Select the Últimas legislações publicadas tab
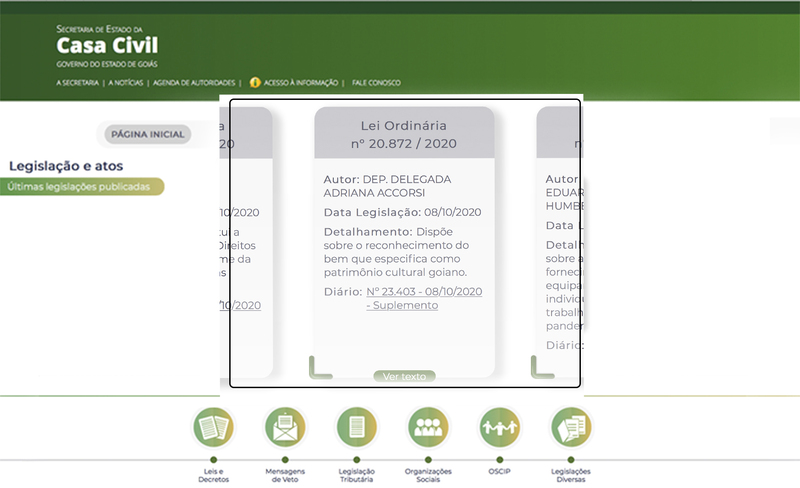The width and height of the screenshot is (800, 488). pyautogui.click(x=80, y=187)
